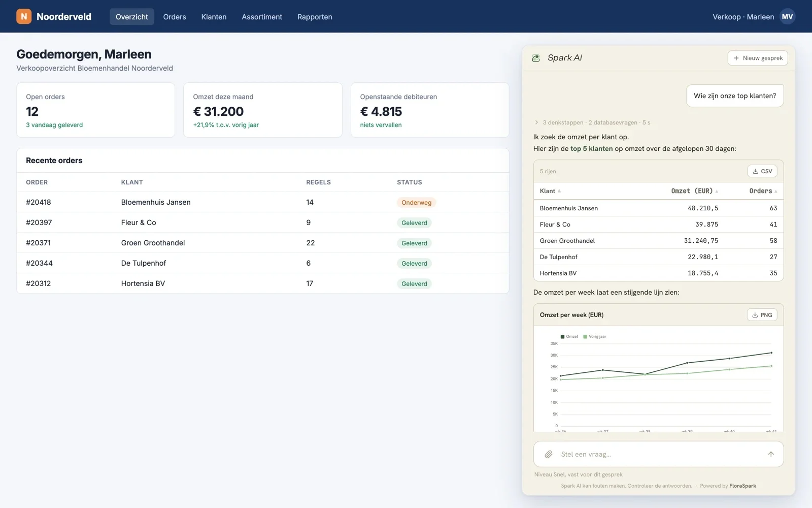This screenshot has height=508, width=812.
Task: Click the Spark AI leaf logo icon
Action: [536, 58]
